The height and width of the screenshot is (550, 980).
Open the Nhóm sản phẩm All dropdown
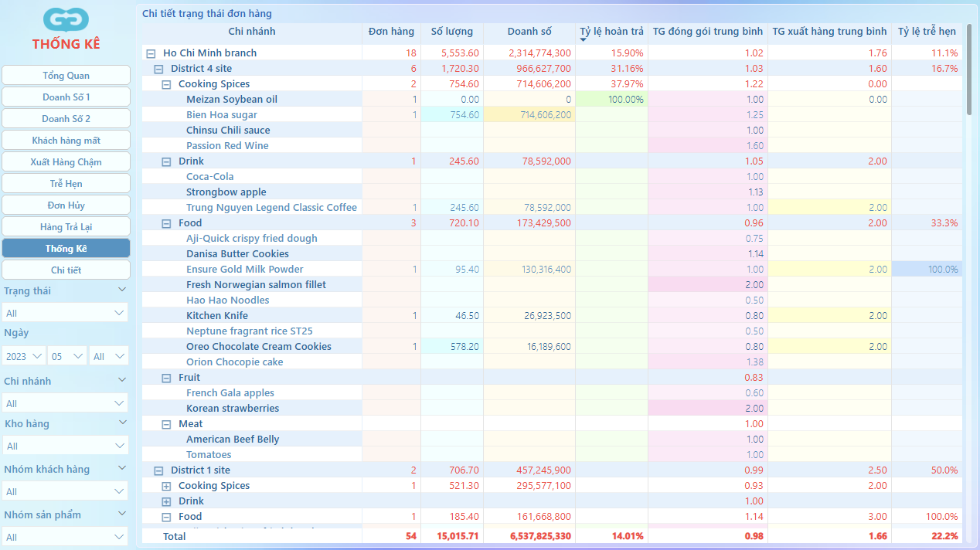coord(65,537)
